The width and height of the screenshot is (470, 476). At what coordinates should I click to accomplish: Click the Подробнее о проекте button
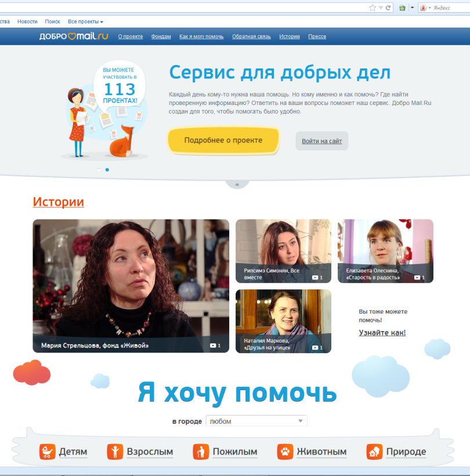click(x=223, y=140)
